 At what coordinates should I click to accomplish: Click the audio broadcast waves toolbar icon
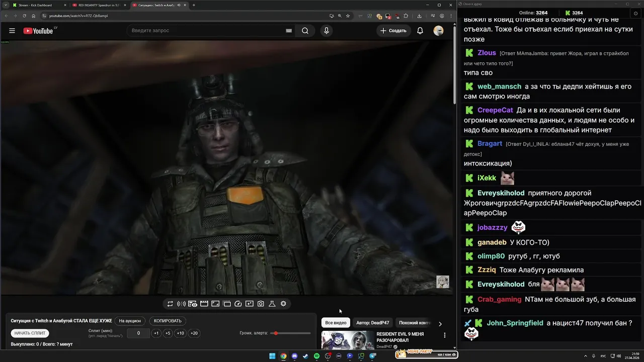[182, 304]
